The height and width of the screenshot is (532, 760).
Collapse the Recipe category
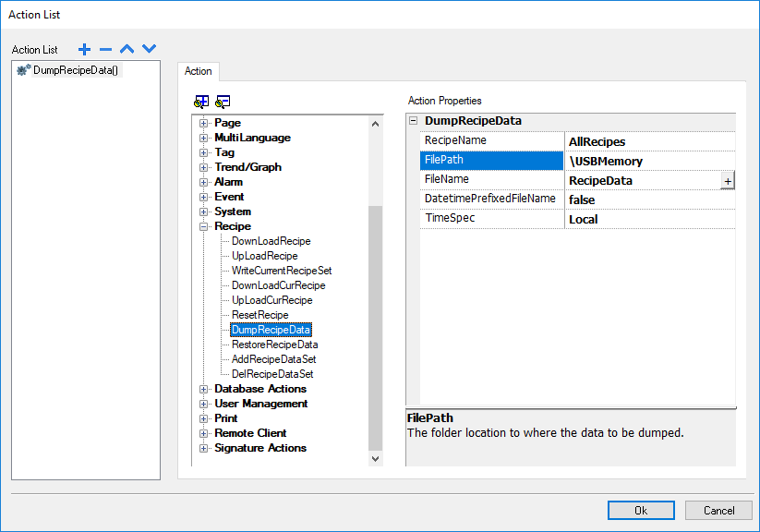[203, 225]
